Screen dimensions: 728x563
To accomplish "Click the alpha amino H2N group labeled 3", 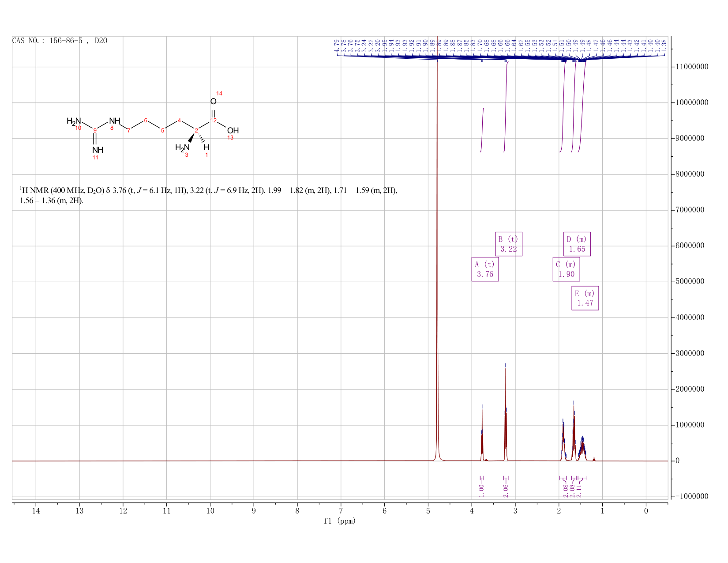I will point(182,147).
